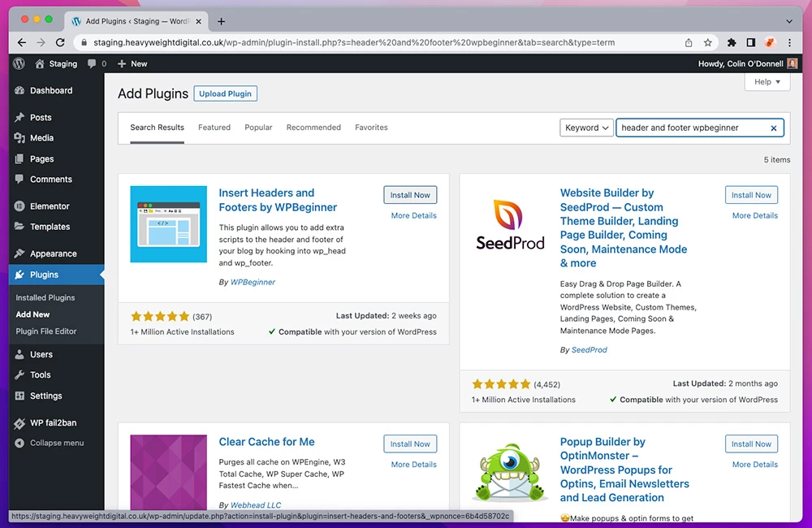The height and width of the screenshot is (528, 812).
Task: Open the Elementor menu in sidebar
Action: click(50, 206)
